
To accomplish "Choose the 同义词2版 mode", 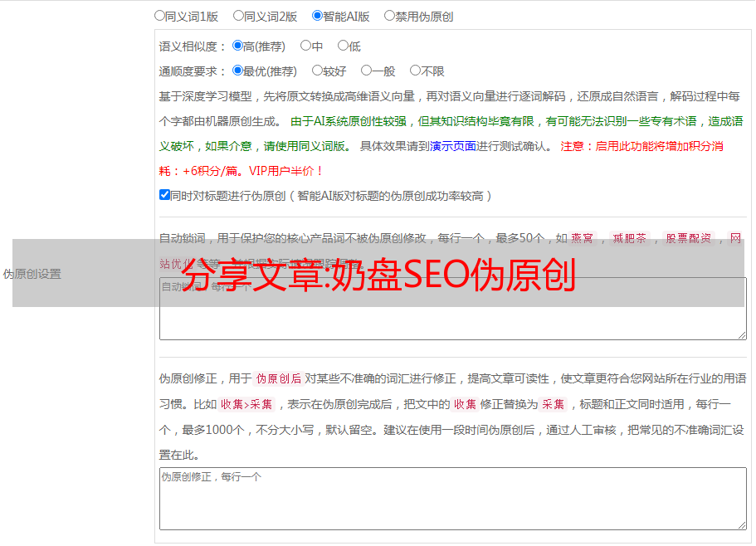I will click(x=238, y=15).
